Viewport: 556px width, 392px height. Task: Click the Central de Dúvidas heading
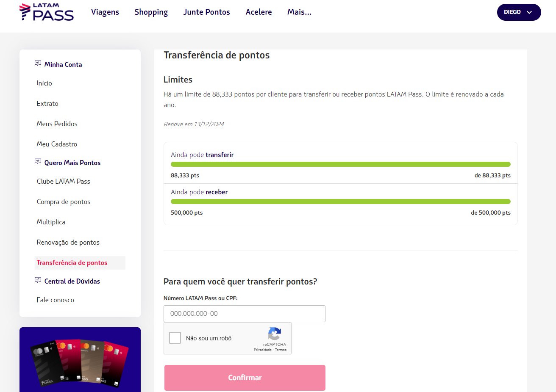pos(72,281)
